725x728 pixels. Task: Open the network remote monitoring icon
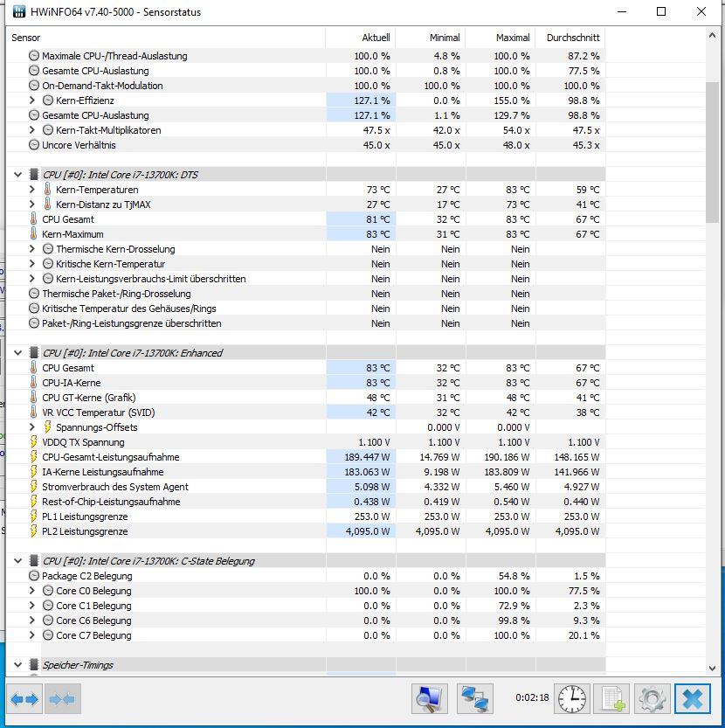475,699
